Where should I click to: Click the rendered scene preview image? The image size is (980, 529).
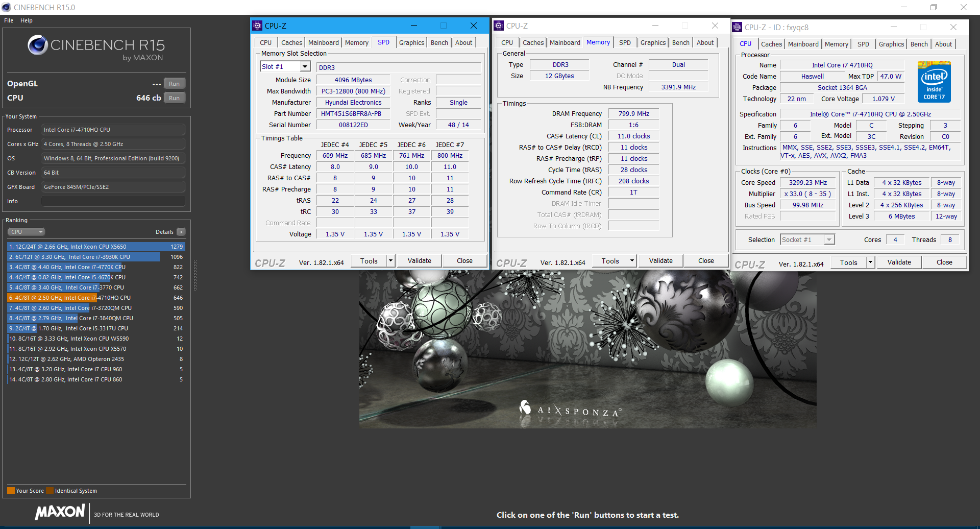pyautogui.click(x=587, y=349)
